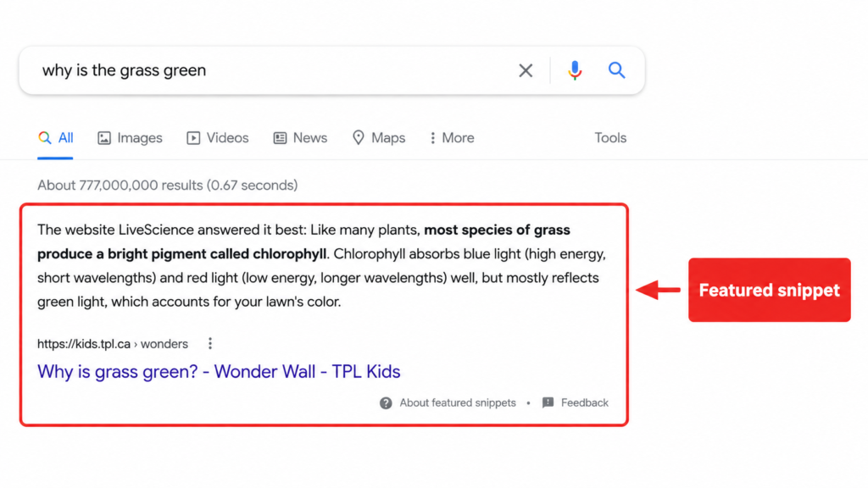Image resolution: width=868 pixels, height=488 pixels.
Task: Click the red Featured snippet label
Action: (770, 290)
